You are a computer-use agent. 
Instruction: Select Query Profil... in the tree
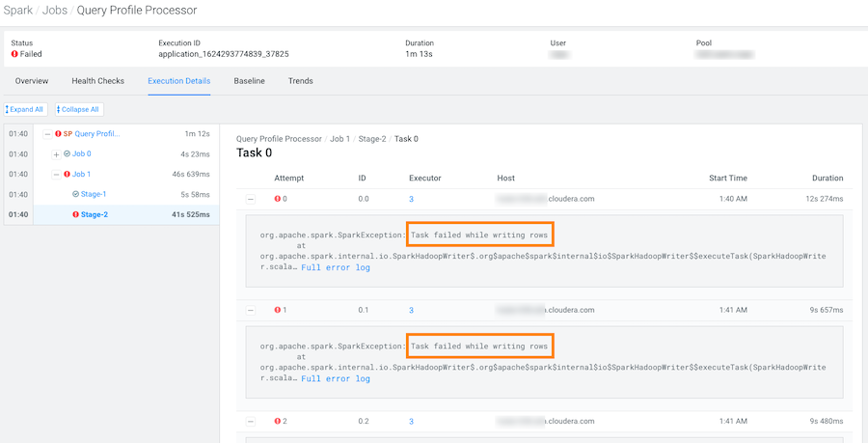(97, 133)
